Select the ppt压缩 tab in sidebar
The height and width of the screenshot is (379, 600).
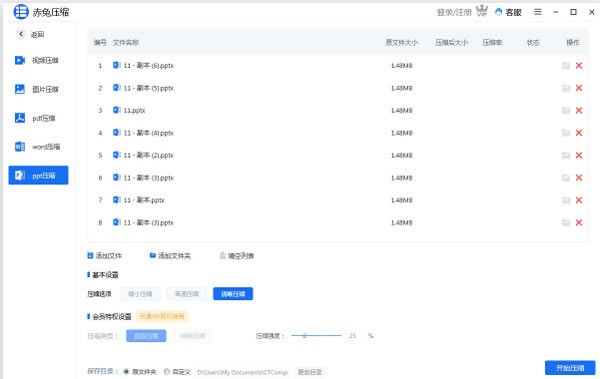tap(38, 175)
